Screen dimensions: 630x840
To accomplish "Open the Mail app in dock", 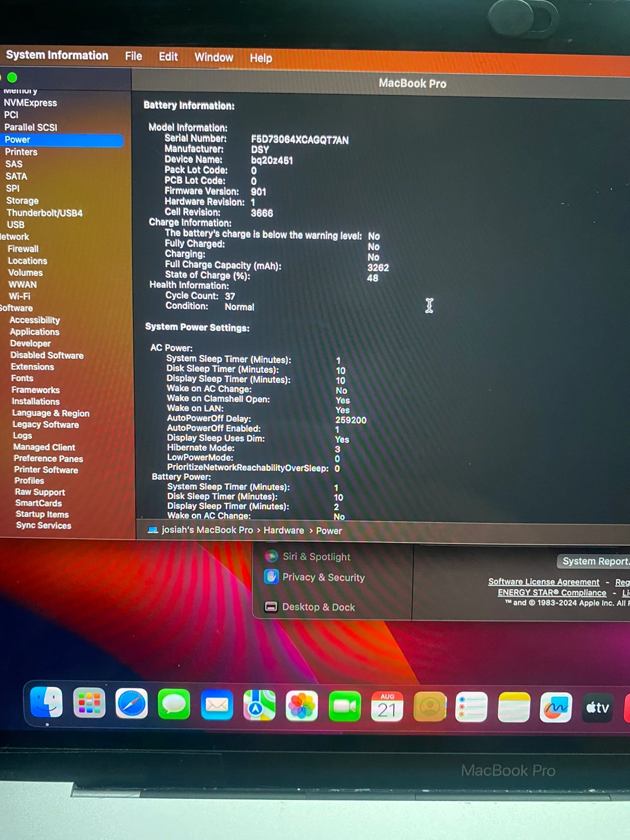I will pos(216,705).
